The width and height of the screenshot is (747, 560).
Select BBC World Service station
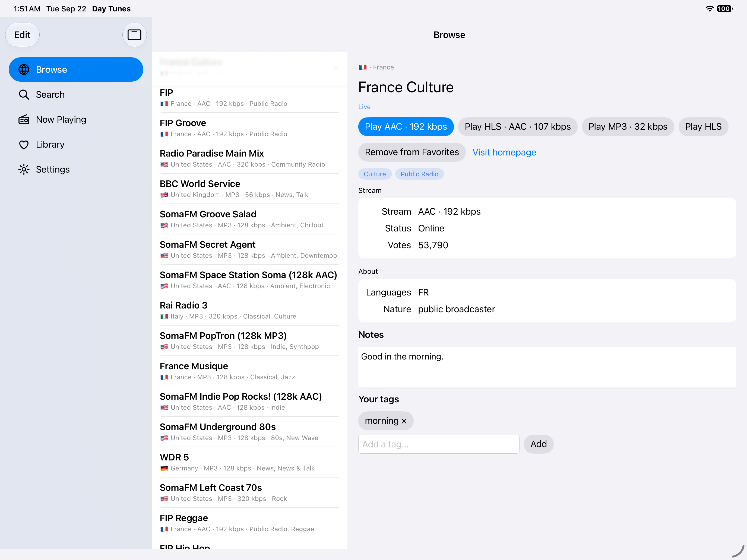[x=249, y=189]
